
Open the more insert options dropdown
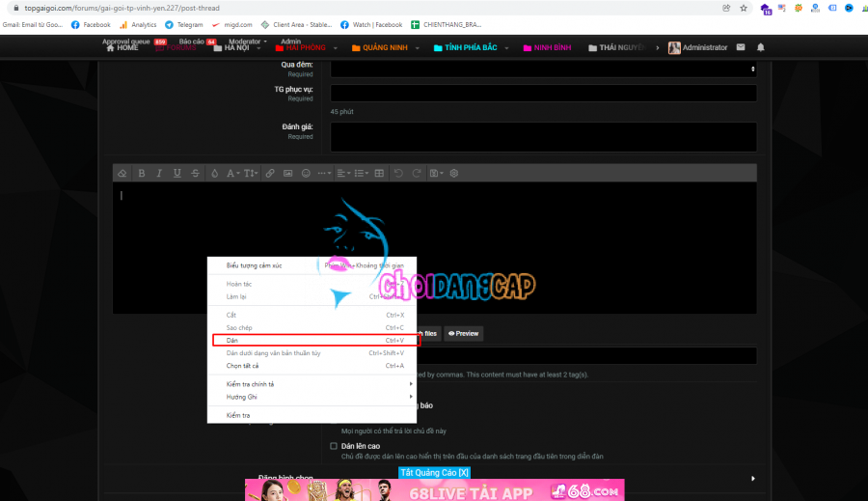(x=324, y=173)
